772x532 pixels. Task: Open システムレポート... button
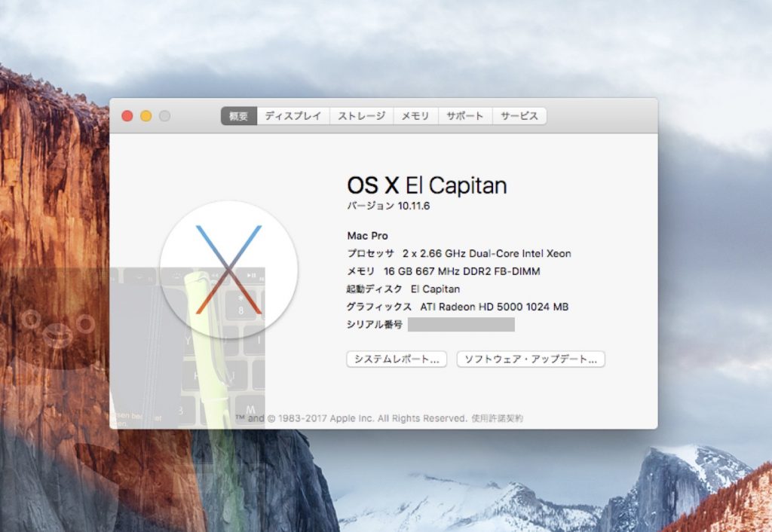[x=397, y=359]
